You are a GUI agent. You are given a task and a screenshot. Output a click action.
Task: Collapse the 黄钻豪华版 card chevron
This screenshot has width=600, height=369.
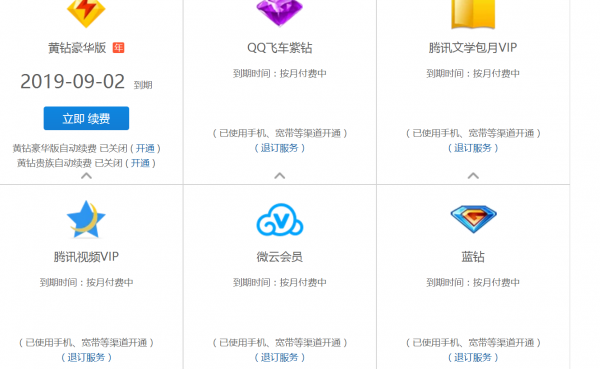86,176
